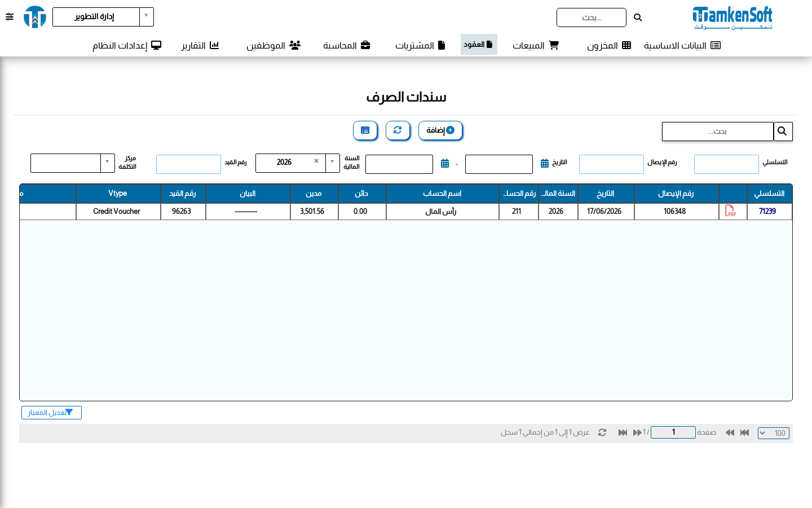Open calendar picker for التاريخ start date

point(545,163)
